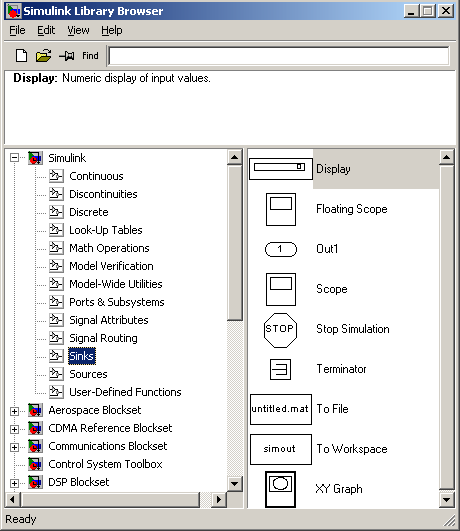
Task: Click the library tree vertical scrollbar thumb
Action: [x=234, y=242]
